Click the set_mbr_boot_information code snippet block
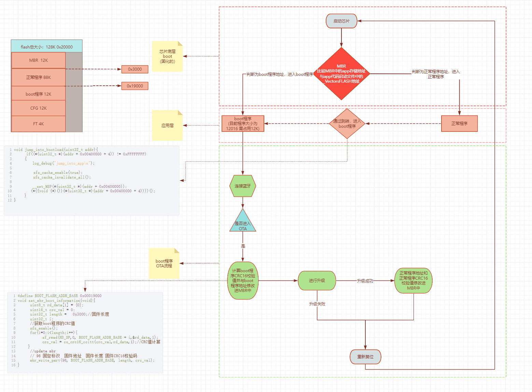This screenshot has height=392, width=532. tap(85, 333)
